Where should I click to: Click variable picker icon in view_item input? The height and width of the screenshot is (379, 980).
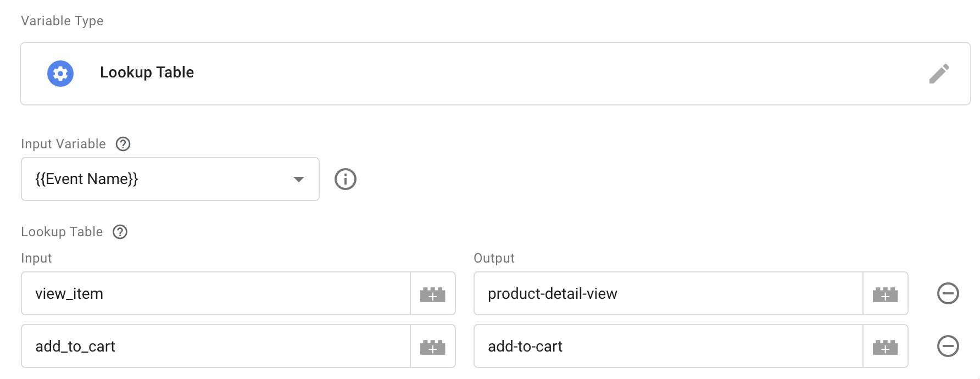pos(433,294)
